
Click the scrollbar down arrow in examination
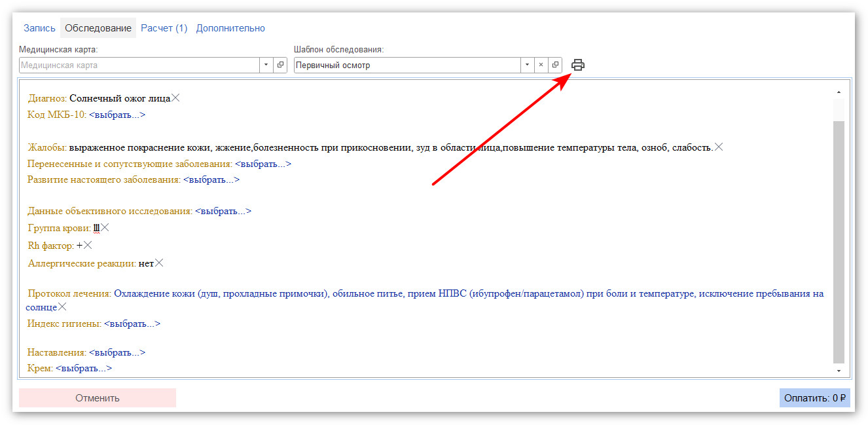[839, 371]
